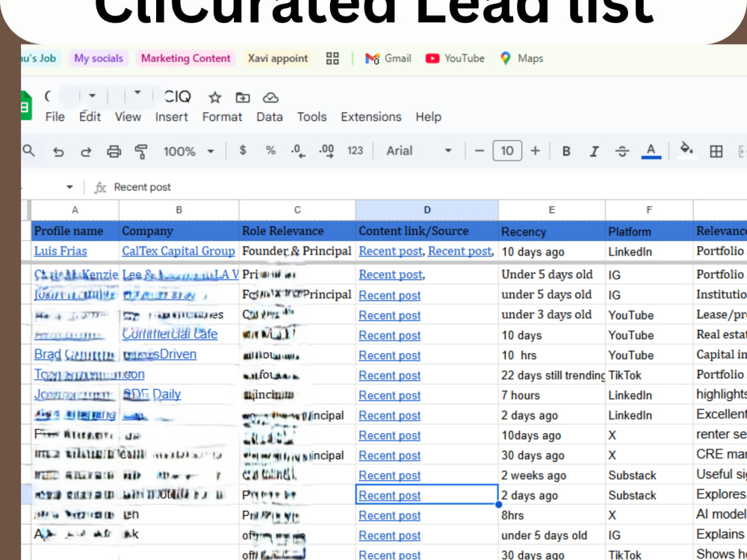The height and width of the screenshot is (560, 747).
Task: Select column C header
Action: [x=297, y=210]
